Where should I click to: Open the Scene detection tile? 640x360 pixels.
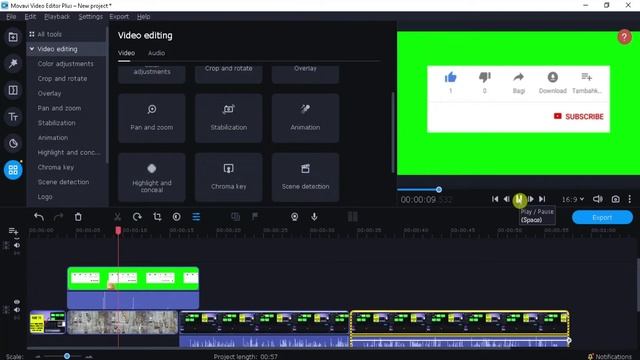(x=305, y=177)
